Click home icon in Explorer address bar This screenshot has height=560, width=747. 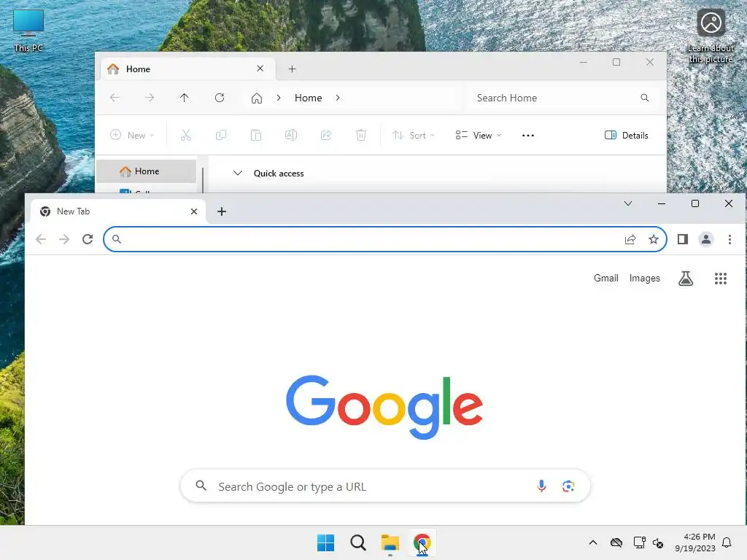257,98
